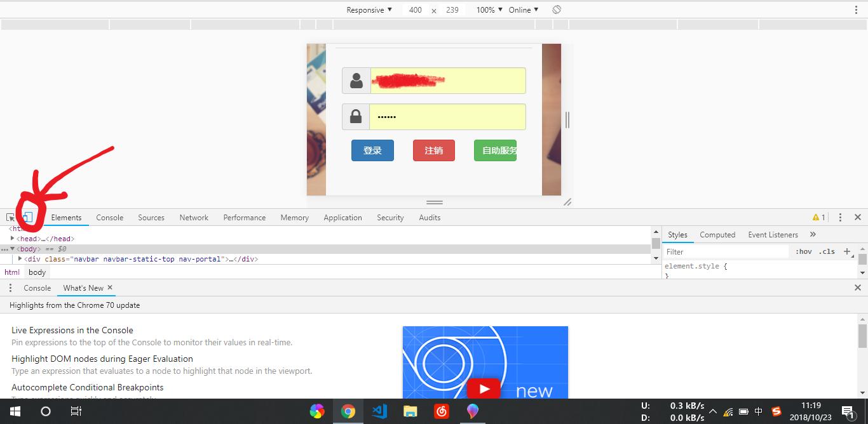Click the Autocomplete Conditional Breakpoints heading
Screen dimensions: 868x424
click(x=88, y=387)
